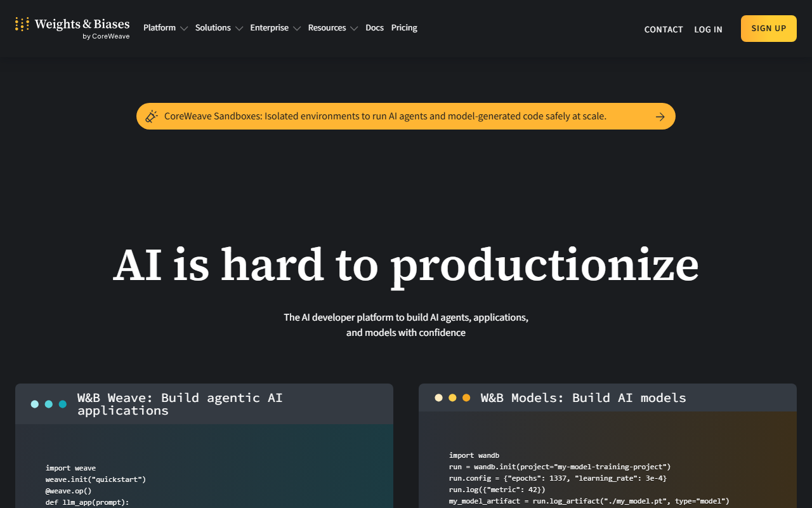Click the dark teal dot on Weave card
Viewport: 812px width, 508px height.
point(63,404)
